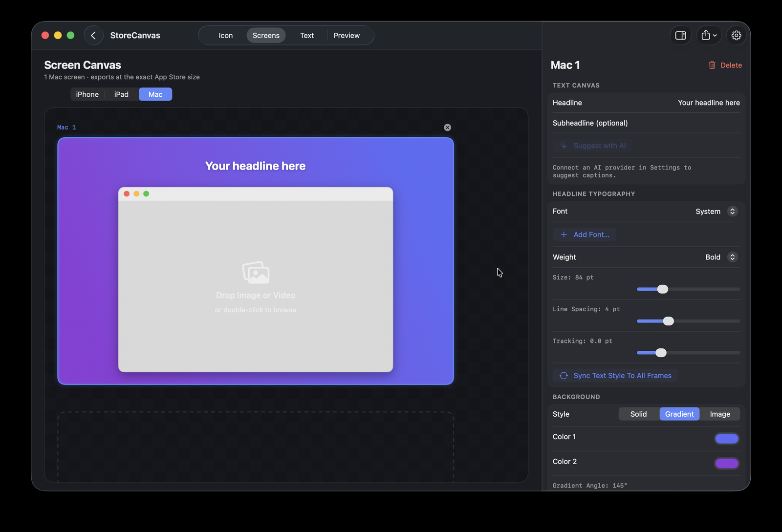Select the iPad device segment
The image size is (782, 532).
coord(121,94)
